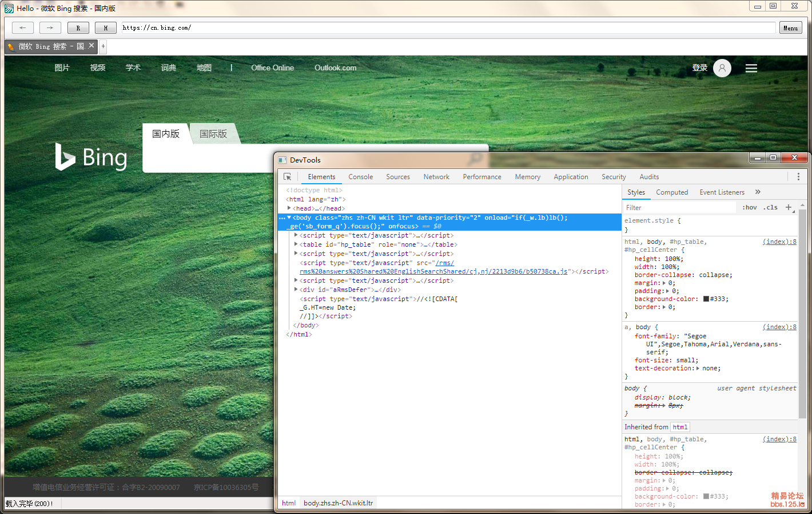
Task: Switch to the Console tab
Action: (x=360, y=177)
